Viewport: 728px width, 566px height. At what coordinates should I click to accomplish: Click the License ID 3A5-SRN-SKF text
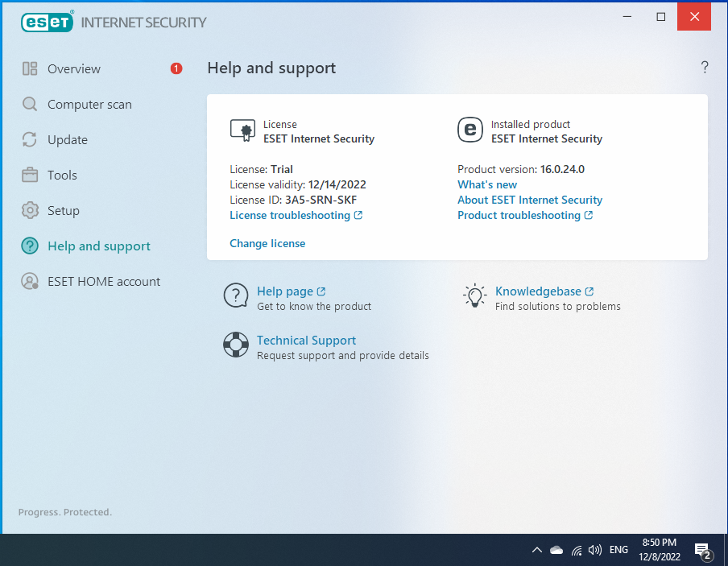293,200
